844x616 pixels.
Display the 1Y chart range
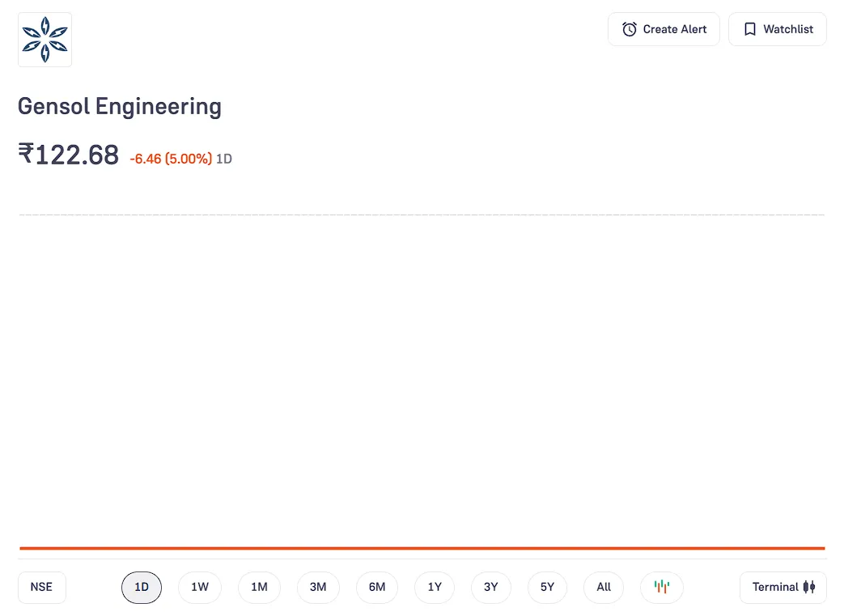point(435,587)
